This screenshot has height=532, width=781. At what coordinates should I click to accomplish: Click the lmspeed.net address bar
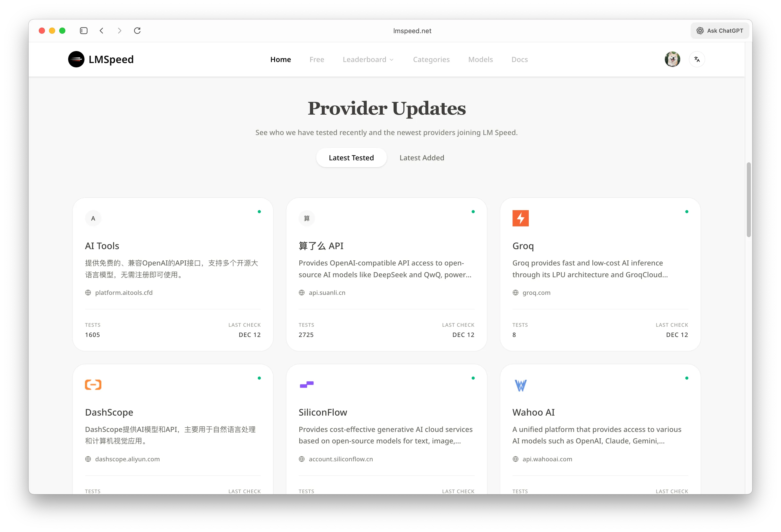click(412, 31)
